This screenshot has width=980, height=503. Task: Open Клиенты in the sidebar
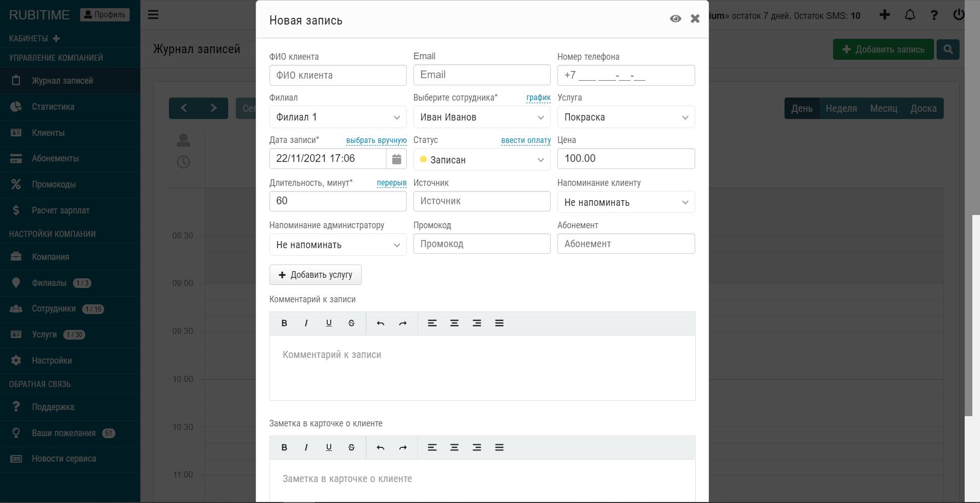70,133
